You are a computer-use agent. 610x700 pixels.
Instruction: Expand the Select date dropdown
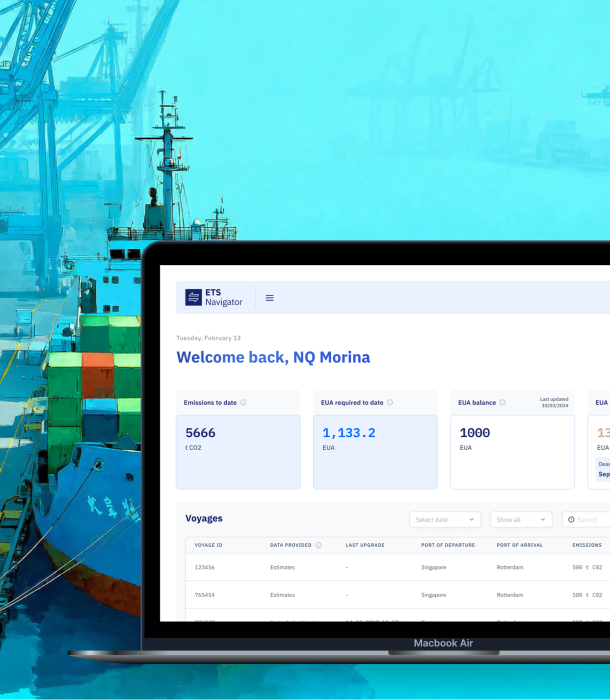(x=445, y=519)
